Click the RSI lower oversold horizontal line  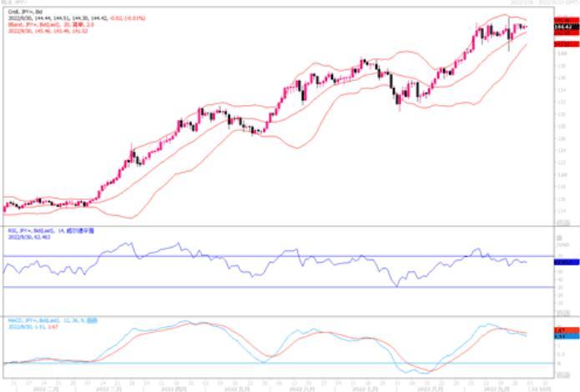[x=279, y=287]
